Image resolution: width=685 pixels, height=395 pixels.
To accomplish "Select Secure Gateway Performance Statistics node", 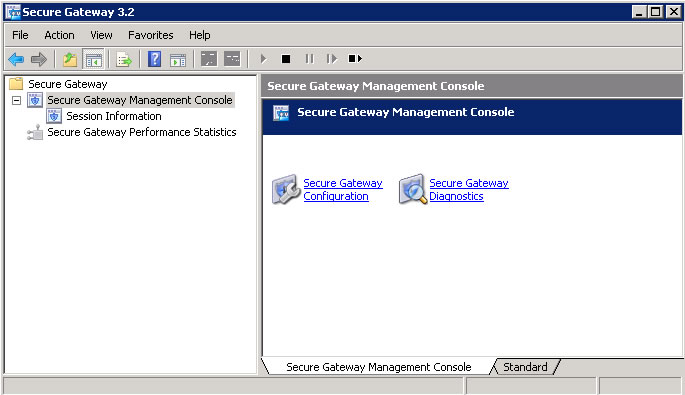I will (142, 132).
